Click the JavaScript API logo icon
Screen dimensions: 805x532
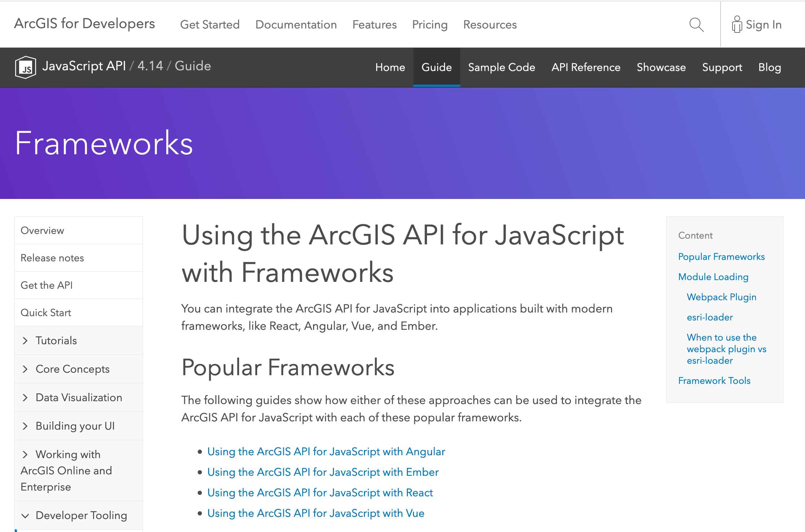pyautogui.click(x=26, y=66)
